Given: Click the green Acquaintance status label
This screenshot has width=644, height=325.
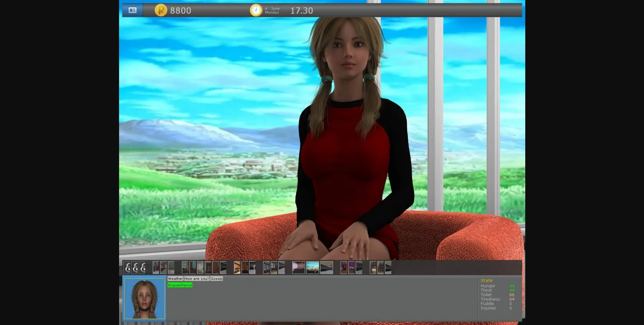Looking at the screenshot, I should point(180,285).
